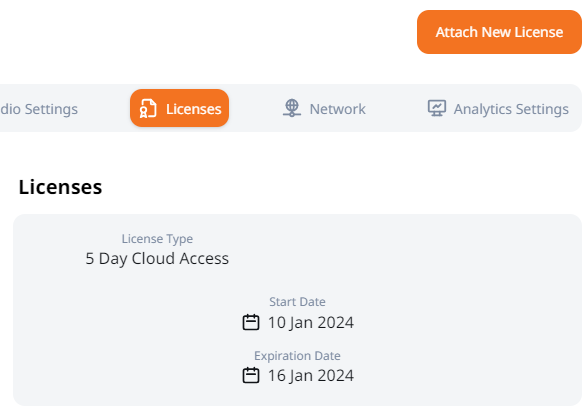This screenshot has width=588, height=412.
Task: Open the Network tab
Action: (x=324, y=109)
